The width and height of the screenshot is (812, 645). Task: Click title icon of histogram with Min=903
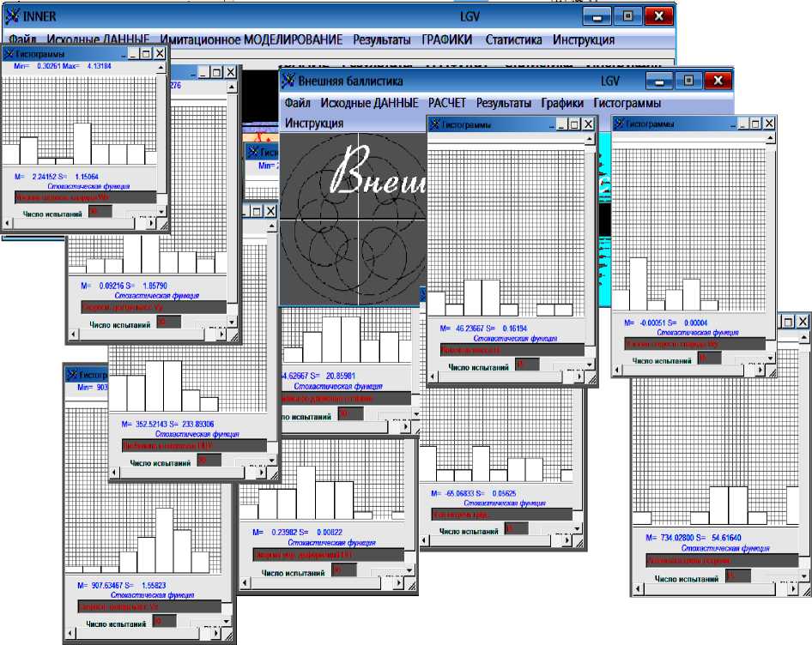pos(72,374)
